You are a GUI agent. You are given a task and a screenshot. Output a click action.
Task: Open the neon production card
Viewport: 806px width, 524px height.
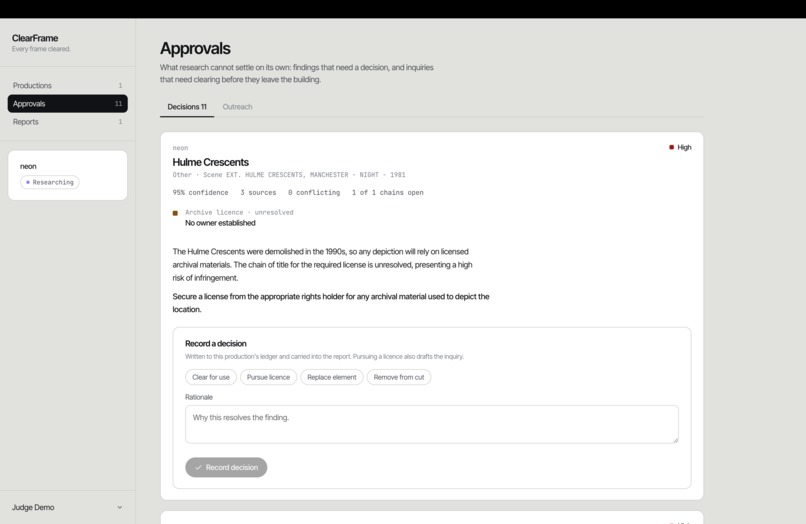click(67, 175)
